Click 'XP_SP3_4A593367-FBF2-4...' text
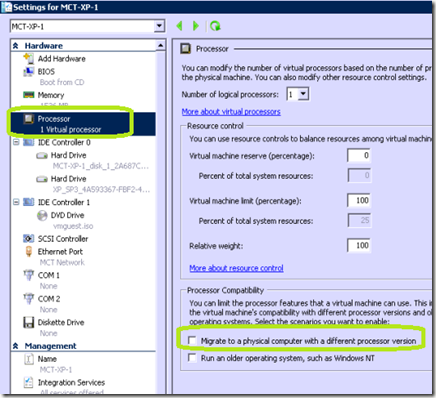 pos(101,190)
